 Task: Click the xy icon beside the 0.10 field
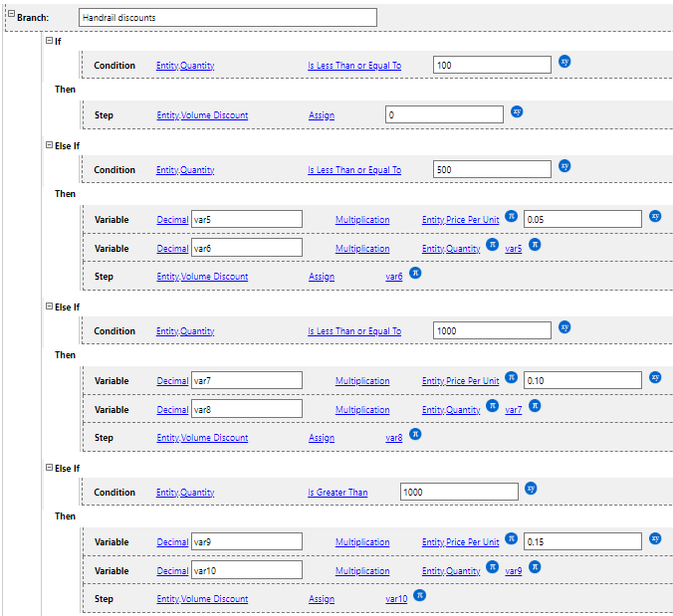coord(655,377)
